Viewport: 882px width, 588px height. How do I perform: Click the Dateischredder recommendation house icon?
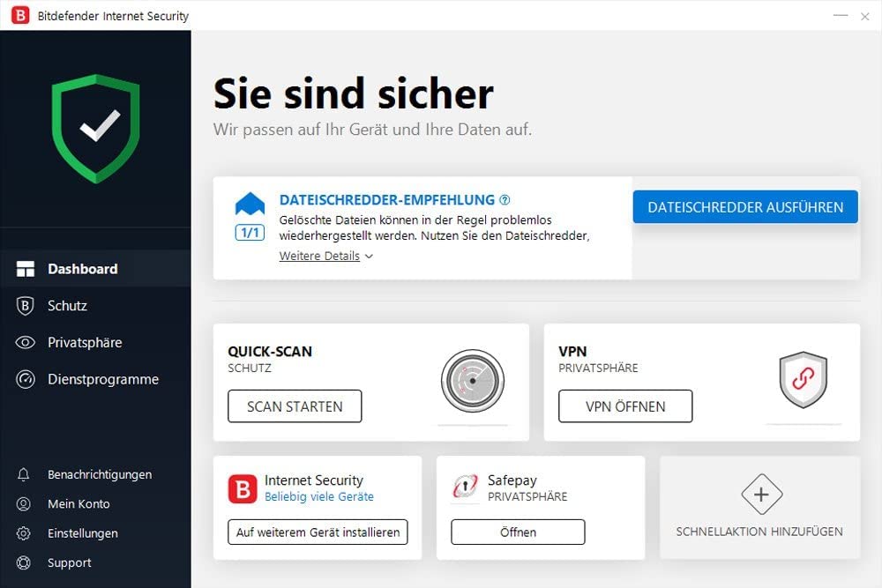coord(250,204)
